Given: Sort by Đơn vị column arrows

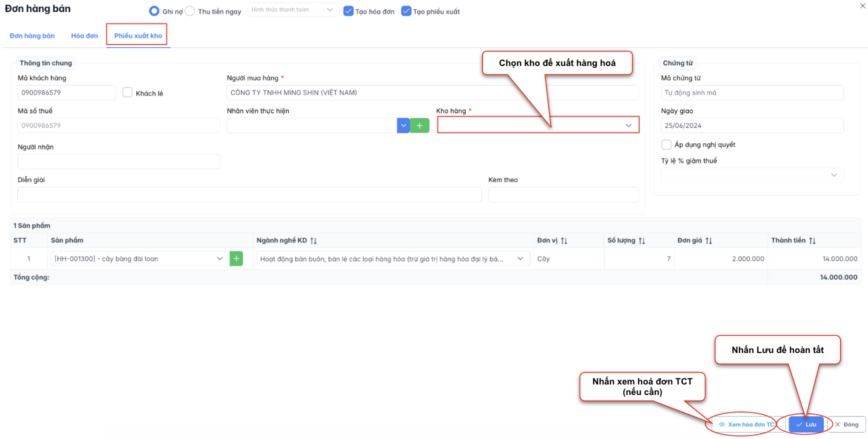Looking at the screenshot, I should coord(564,240).
